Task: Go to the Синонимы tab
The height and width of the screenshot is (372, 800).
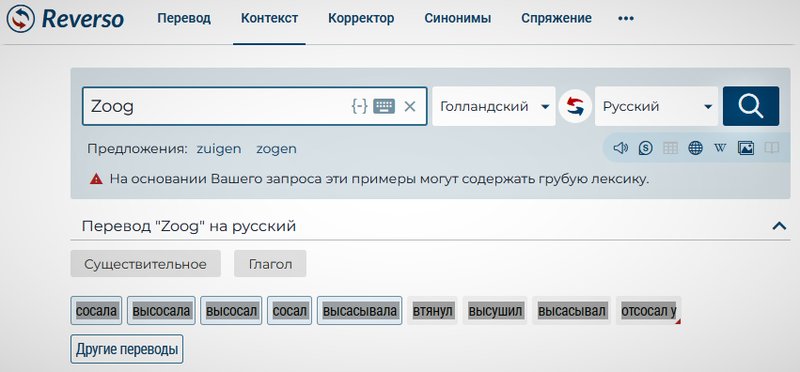Action: 458,18
